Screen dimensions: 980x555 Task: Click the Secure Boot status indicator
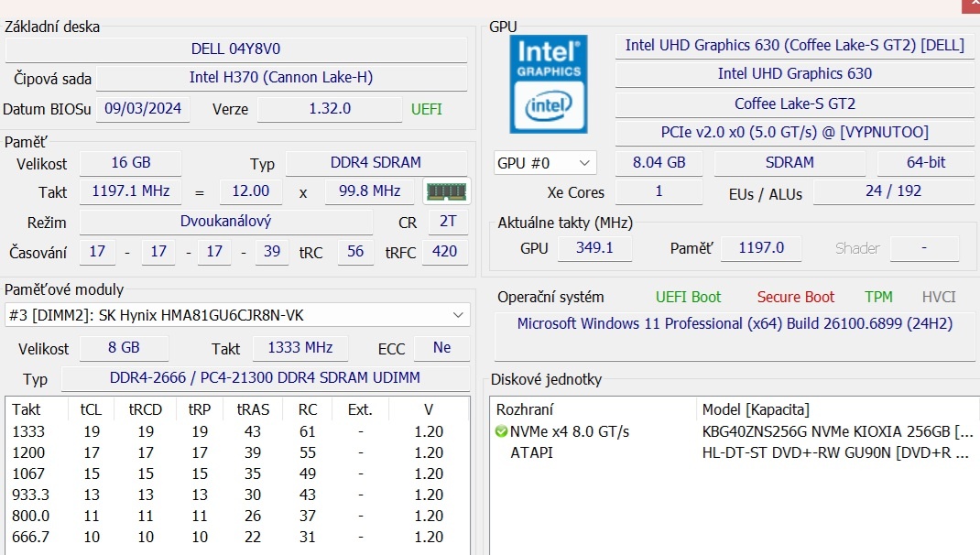795,297
